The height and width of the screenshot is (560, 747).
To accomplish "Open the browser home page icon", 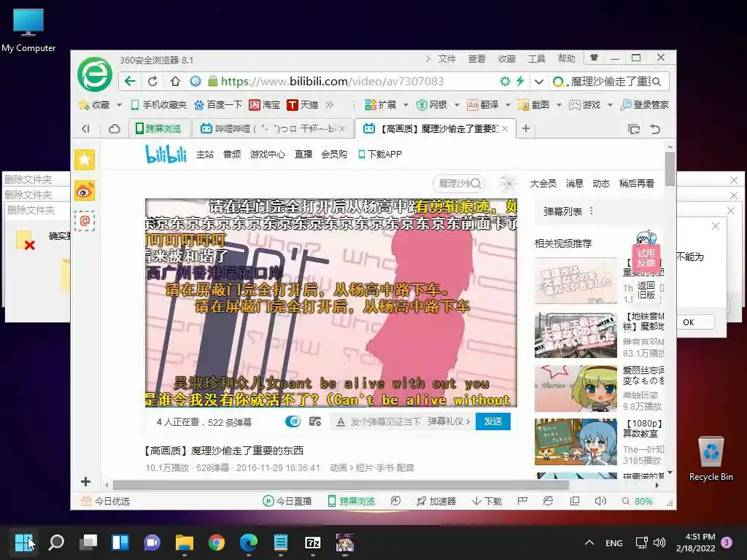I will [x=175, y=82].
